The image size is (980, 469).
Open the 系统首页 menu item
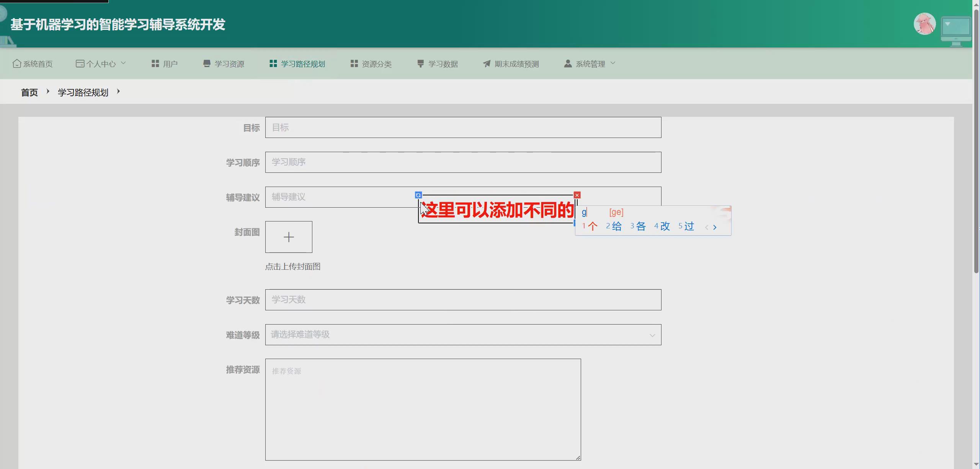coord(37,63)
